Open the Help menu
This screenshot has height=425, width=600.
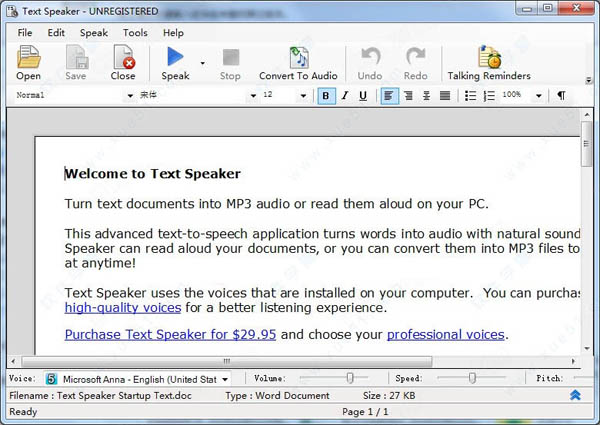pos(173,33)
